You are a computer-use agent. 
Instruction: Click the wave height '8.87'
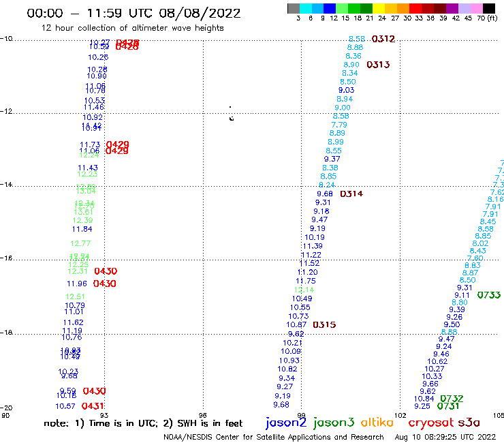coord(470,273)
